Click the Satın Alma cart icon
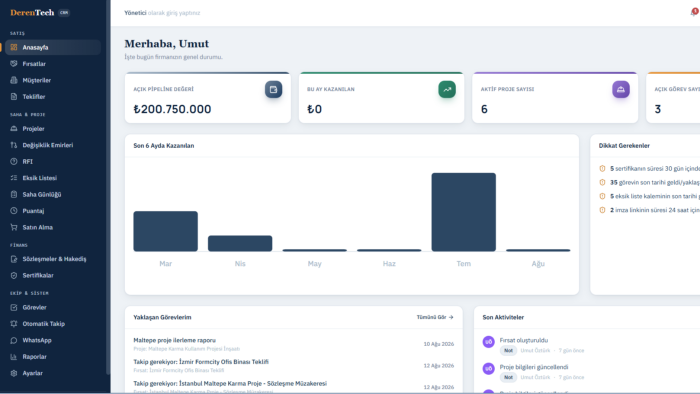Screen dimensions: 700x394 (x=14, y=227)
